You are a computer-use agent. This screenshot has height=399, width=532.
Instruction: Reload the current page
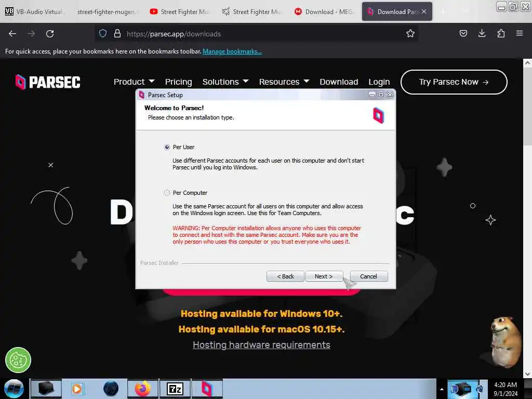coord(50,34)
